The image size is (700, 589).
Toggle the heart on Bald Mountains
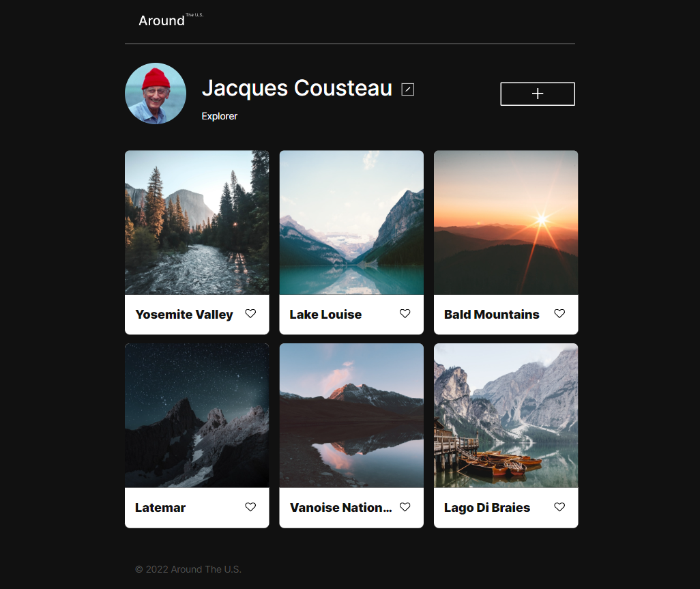(559, 313)
